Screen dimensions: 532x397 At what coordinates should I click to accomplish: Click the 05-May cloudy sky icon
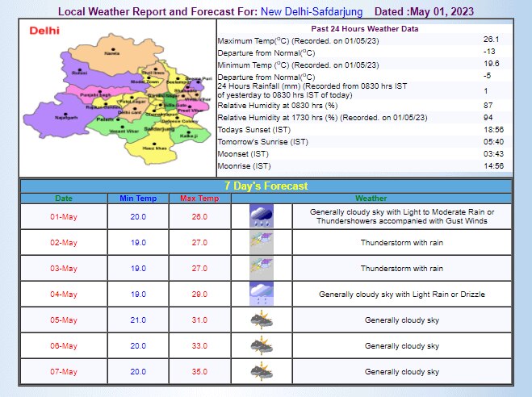coord(261,320)
